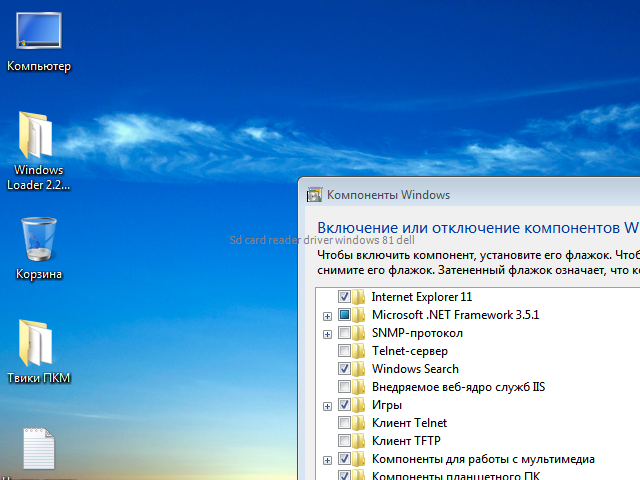Enable the Клиент Telnet checkbox
The width and height of the screenshot is (640, 480).
coord(344,423)
